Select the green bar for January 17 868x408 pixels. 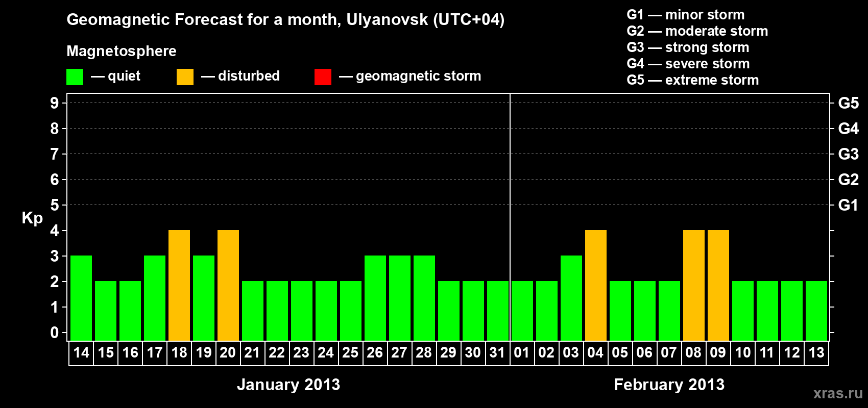[x=155, y=298]
